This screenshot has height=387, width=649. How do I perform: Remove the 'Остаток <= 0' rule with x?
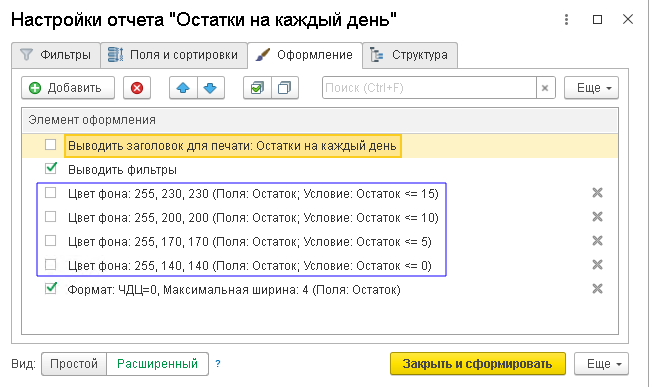(597, 264)
